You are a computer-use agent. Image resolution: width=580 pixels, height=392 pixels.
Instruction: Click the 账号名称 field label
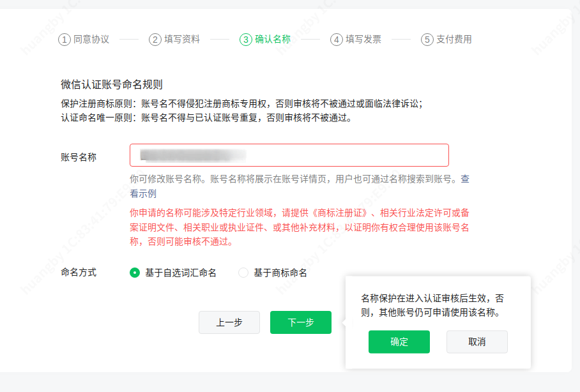79,157
